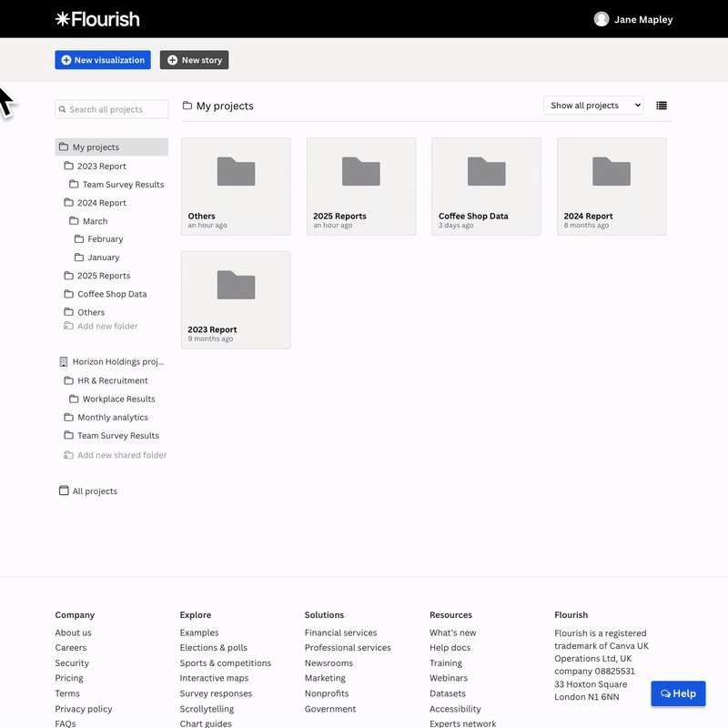Click the list view toggle icon
Screen dimensions: 728x728
click(x=662, y=106)
